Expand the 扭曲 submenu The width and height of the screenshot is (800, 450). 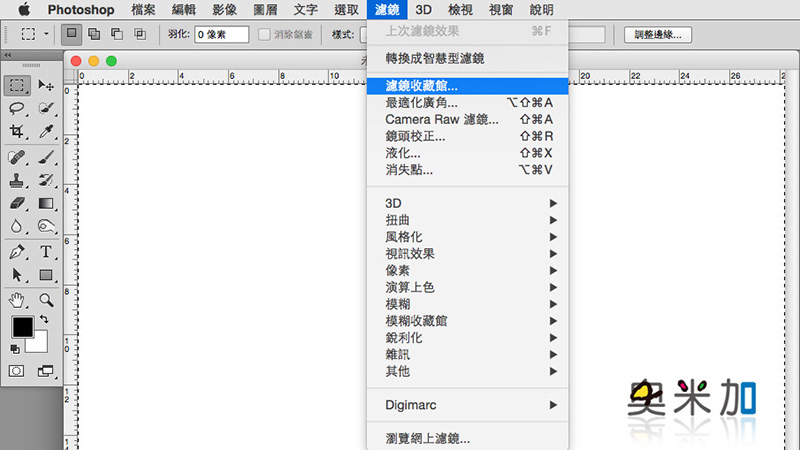[x=467, y=220]
